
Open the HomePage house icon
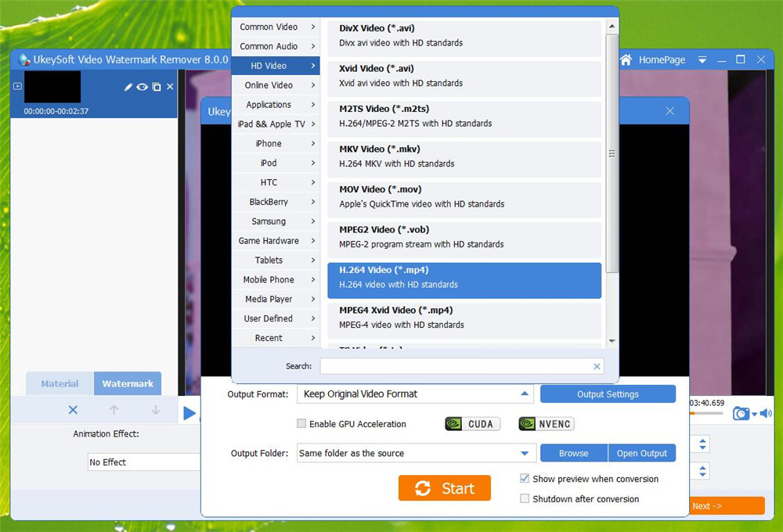point(626,59)
